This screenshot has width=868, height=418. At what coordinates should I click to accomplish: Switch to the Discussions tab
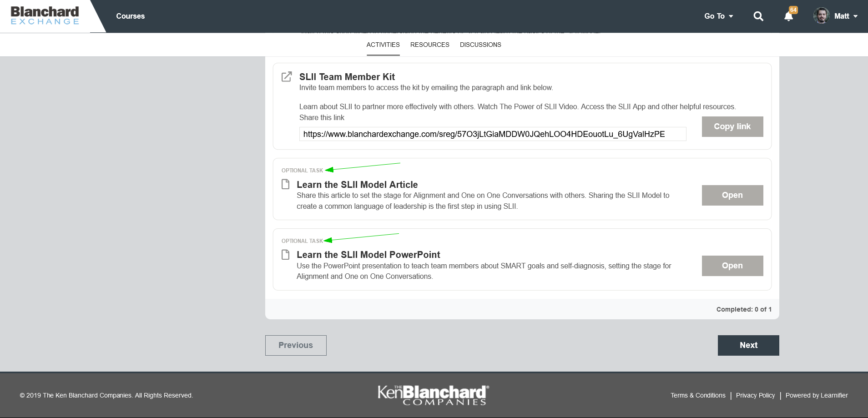[x=480, y=45]
